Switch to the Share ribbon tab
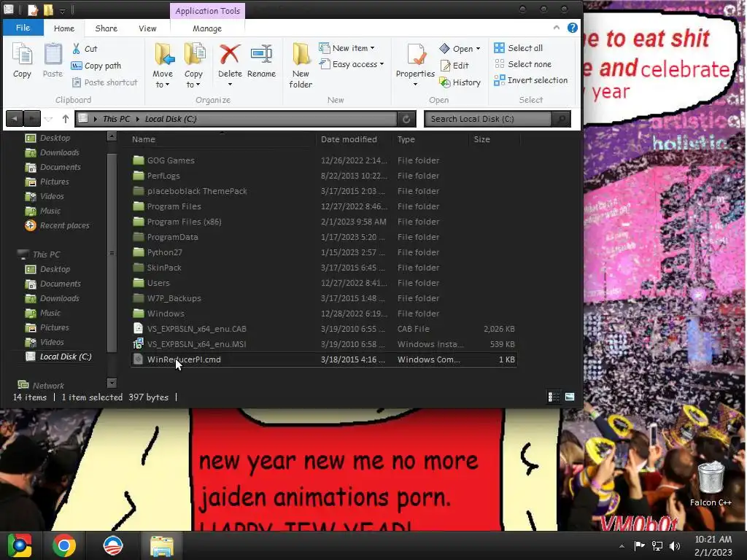This screenshot has height=560, width=747. [x=107, y=28]
